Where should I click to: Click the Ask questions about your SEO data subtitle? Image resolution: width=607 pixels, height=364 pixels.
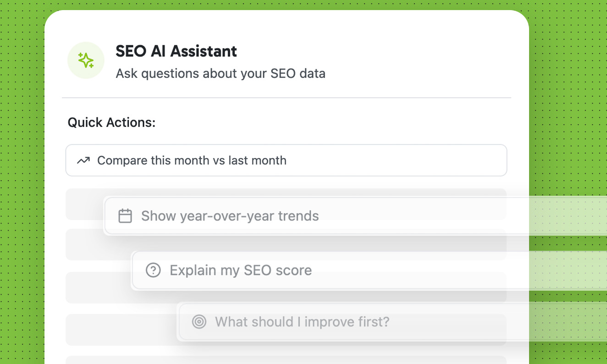point(221,73)
